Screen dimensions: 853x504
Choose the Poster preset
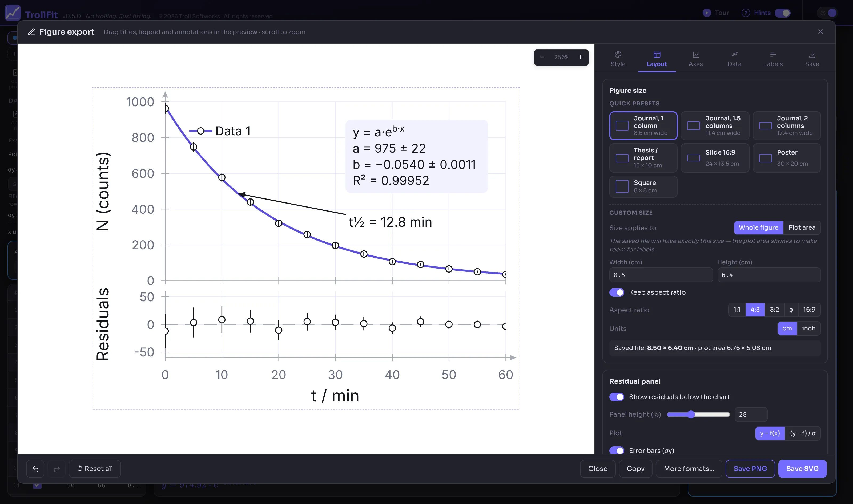tap(787, 158)
